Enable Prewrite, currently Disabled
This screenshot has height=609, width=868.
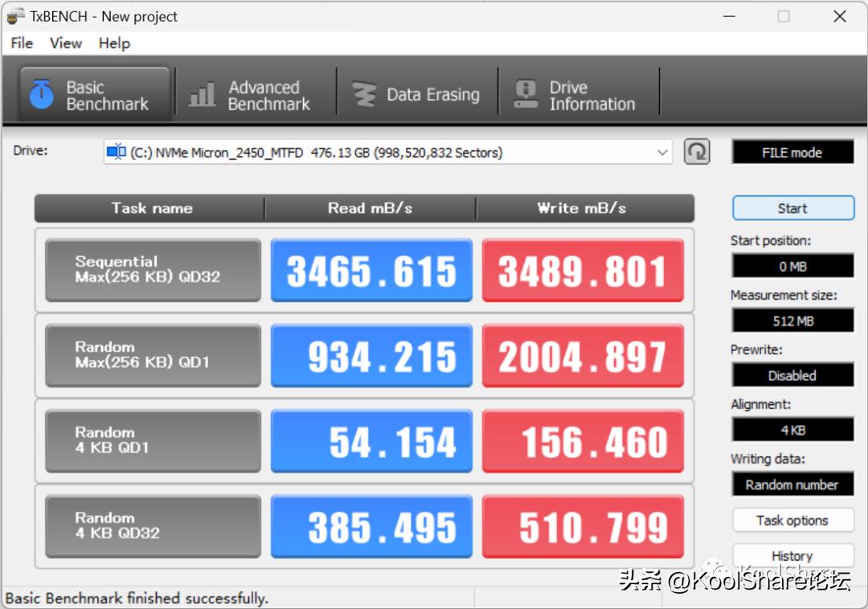pyautogui.click(x=792, y=375)
